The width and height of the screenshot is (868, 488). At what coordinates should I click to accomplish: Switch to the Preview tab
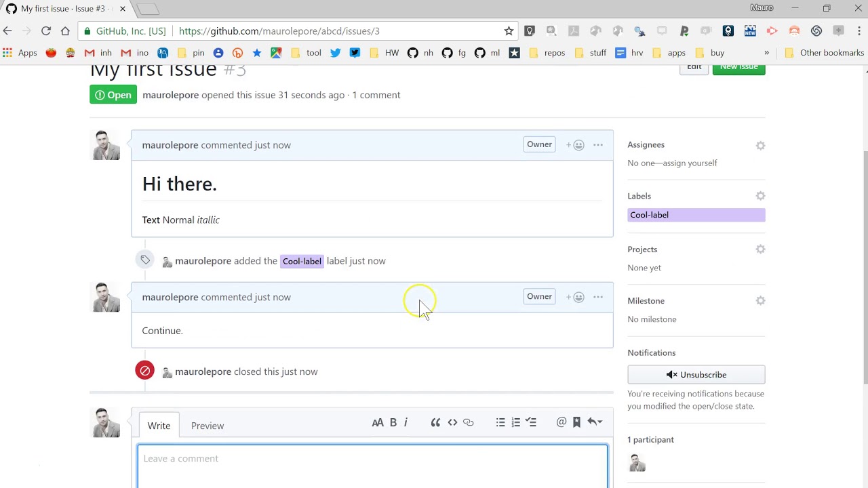click(x=208, y=426)
